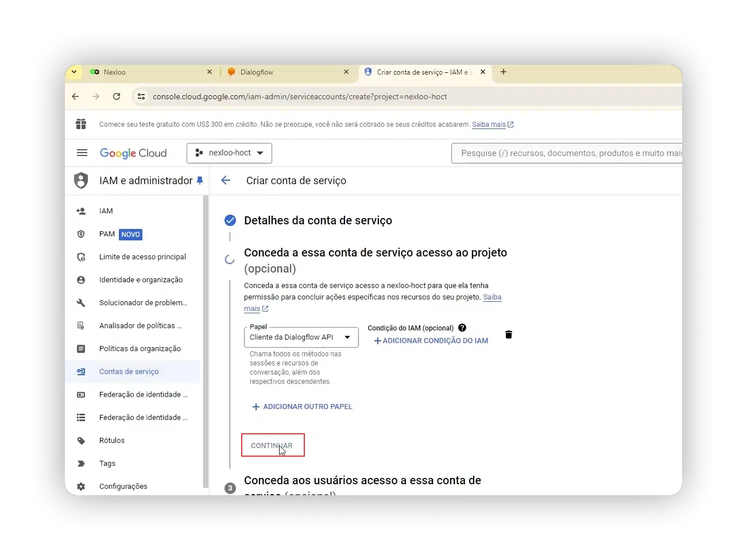The image size is (747, 560).
Task: Open the nexloo-hoct project selector
Action: coord(229,153)
